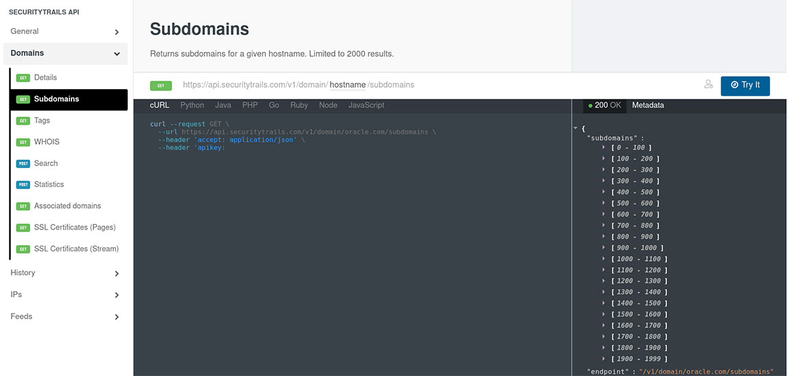Screen dimensions: 789x376
Task: Expand the [500 - 600] subdomains range
Action: coord(604,203)
